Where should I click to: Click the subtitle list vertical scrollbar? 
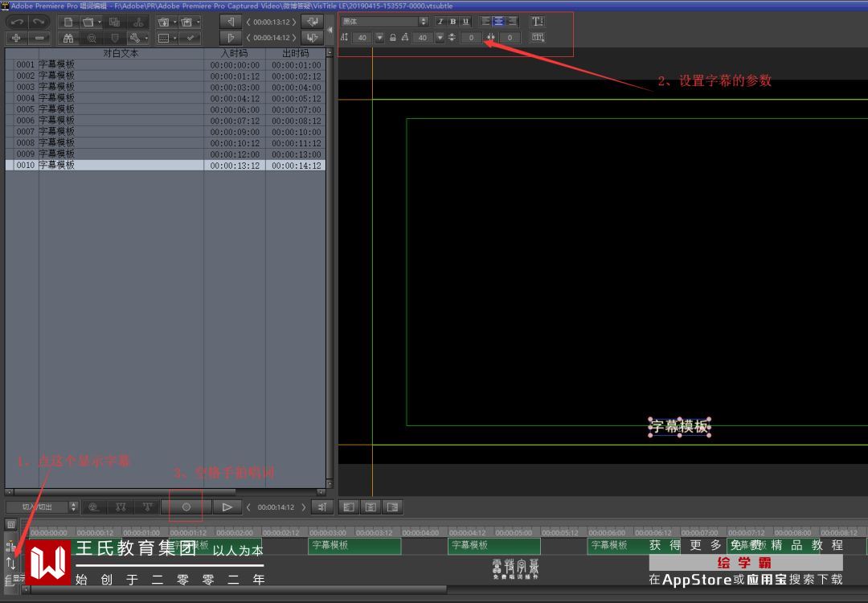(330, 268)
